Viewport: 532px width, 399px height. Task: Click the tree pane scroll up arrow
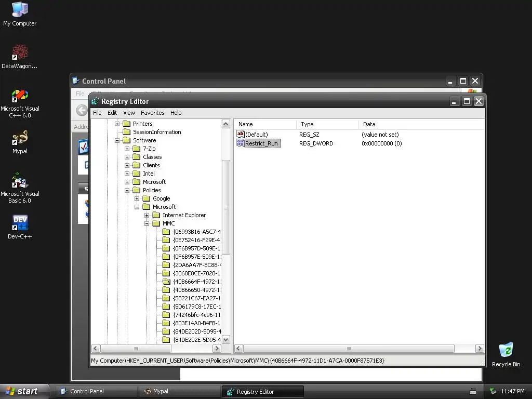pyautogui.click(x=226, y=124)
